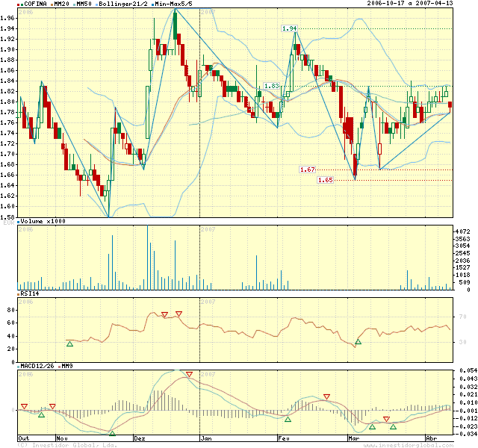Click the 1.67 support price label

tap(307, 169)
